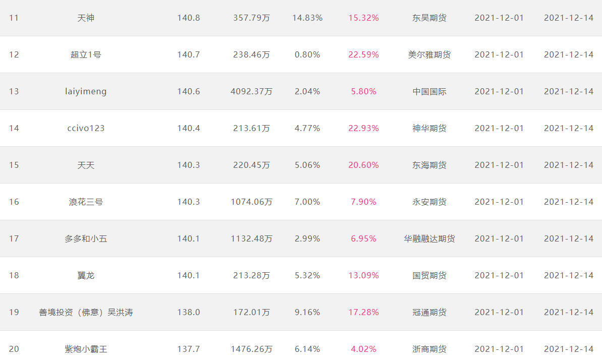The width and height of the screenshot is (602, 364).
Task: Click the 华融融达期货 broker name
Action: tap(429, 239)
